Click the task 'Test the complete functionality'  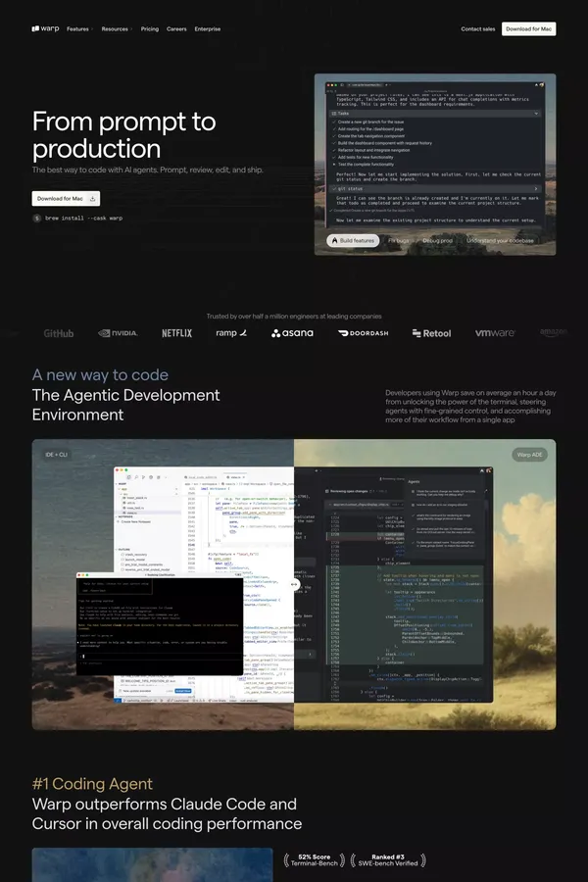pyautogui.click(x=366, y=165)
